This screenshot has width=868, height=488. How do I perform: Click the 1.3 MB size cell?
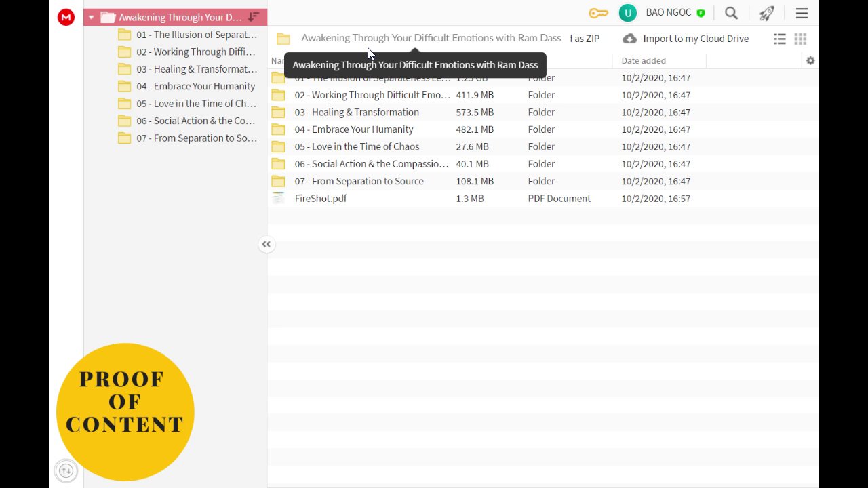coord(470,199)
